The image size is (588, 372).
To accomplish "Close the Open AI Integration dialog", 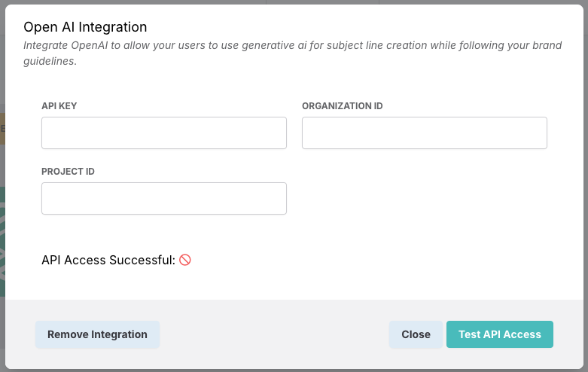I will pos(416,334).
